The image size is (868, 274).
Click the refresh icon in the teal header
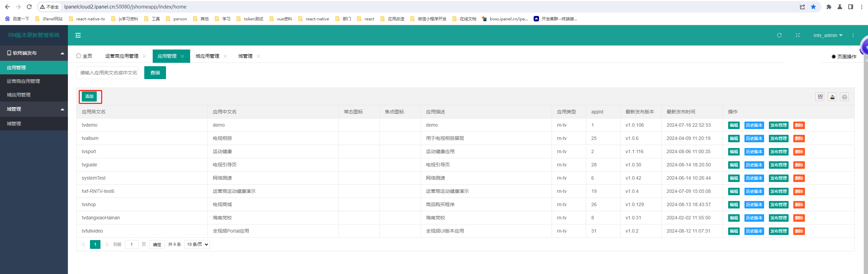[x=779, y=35]
